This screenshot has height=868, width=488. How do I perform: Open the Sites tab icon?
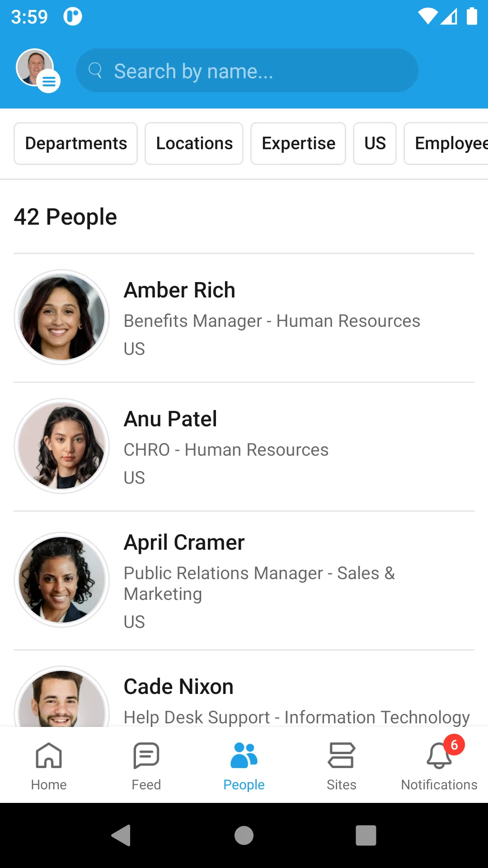point(342,755)
